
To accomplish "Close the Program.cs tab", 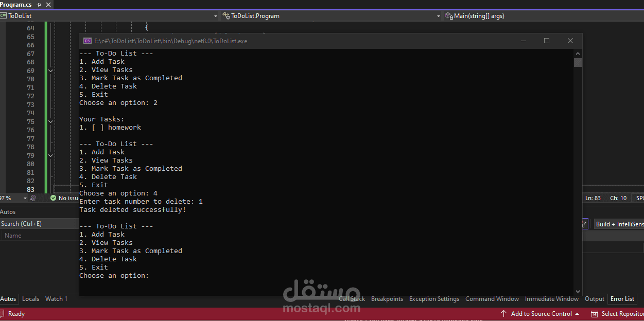I will pos(48,5).
